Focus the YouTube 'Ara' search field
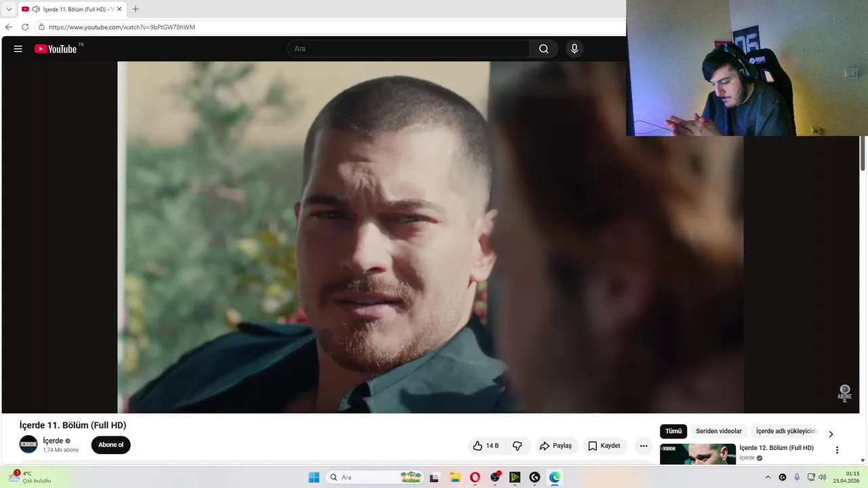The width and height of the screenshot is (868, 488). point(408,49)
